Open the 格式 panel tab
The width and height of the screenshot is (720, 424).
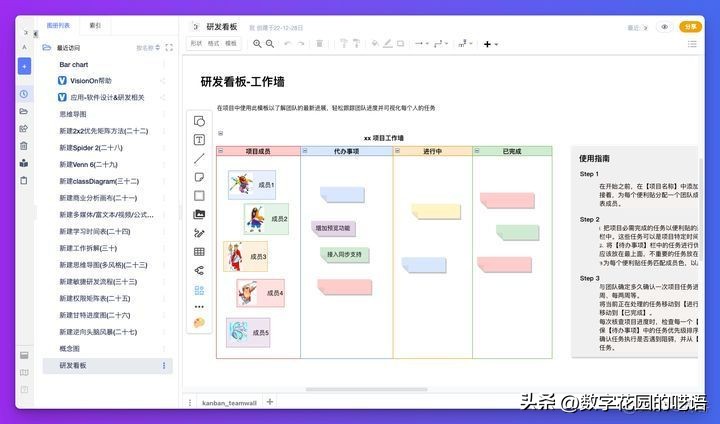pos(213,44)
